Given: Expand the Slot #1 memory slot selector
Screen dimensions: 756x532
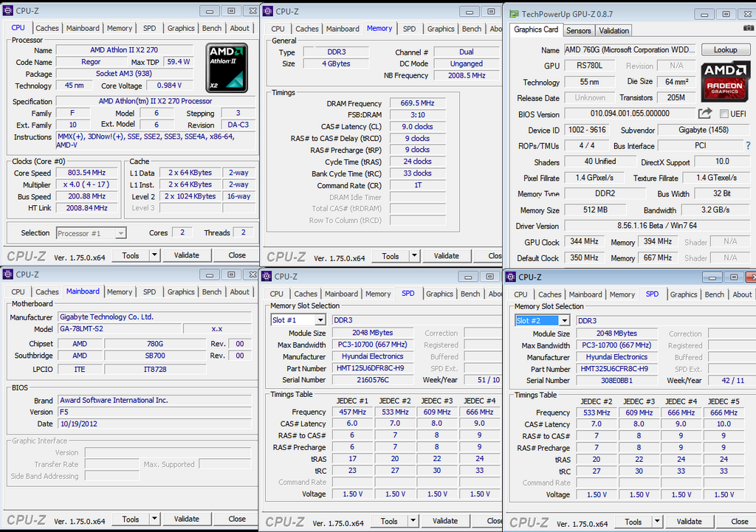Looking at the screenshot, I should tap(320, 320).
